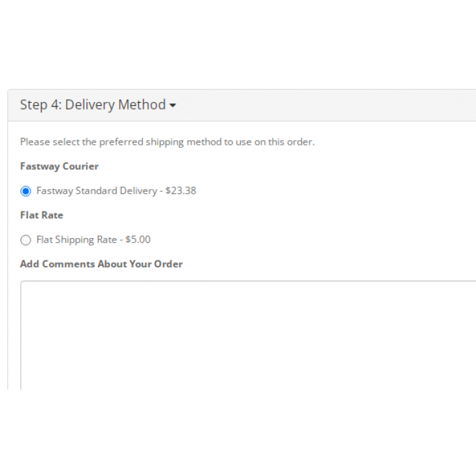
Task: Click the $23.38 price text
Action: pos(181,191)
